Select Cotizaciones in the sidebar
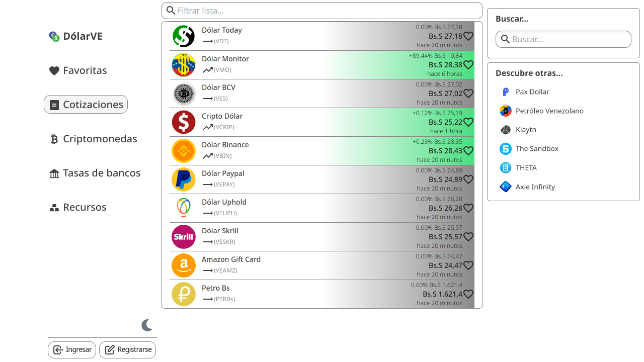The height and width of the screenshot is (362, 644). point(86,105)
